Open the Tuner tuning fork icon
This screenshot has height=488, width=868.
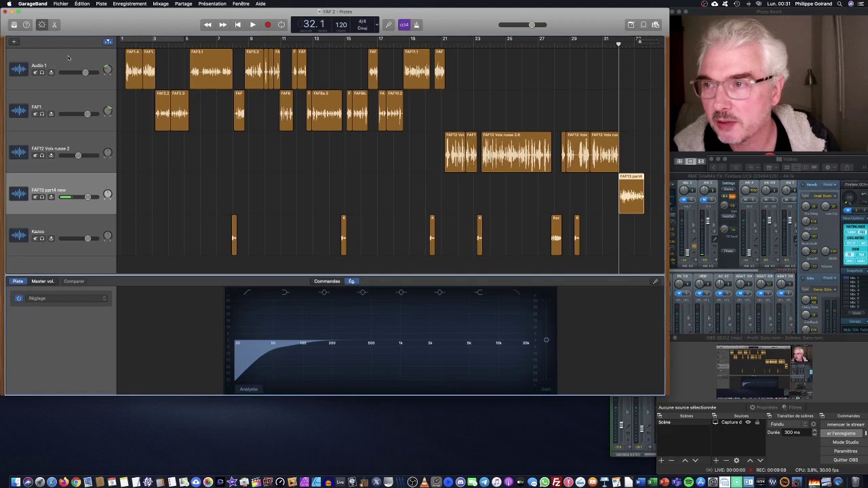[389, 24]
